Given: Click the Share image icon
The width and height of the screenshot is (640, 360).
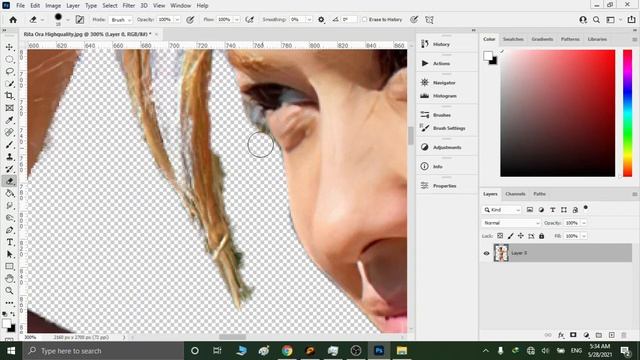Looking at the screenshot, I should (631, 20).
